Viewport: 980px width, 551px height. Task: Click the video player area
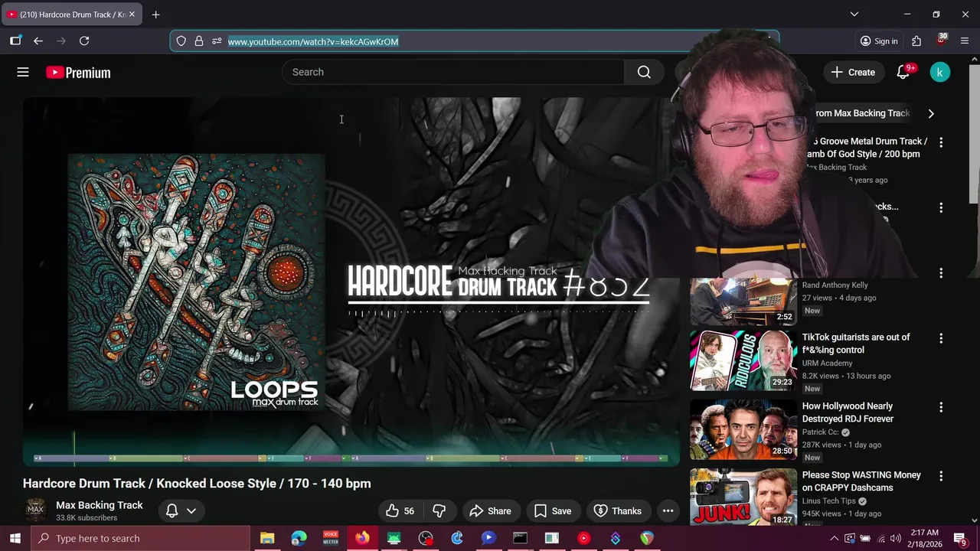351,282
